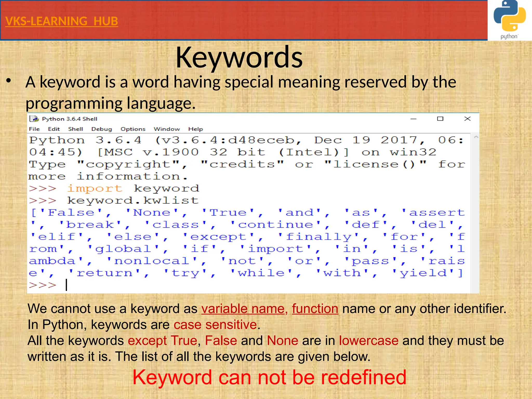
Task: Click the Python Shell title bar icon
Action: [x=34, y=119]
